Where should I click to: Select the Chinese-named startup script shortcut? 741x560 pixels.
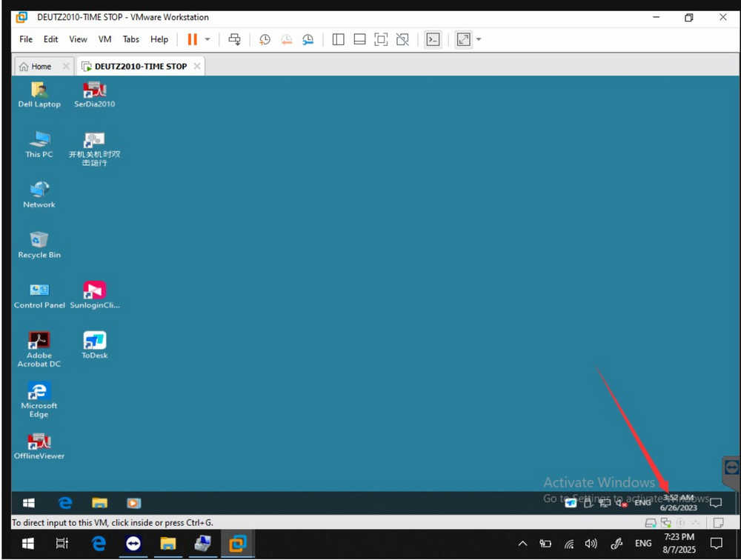(x=95, y=149)
